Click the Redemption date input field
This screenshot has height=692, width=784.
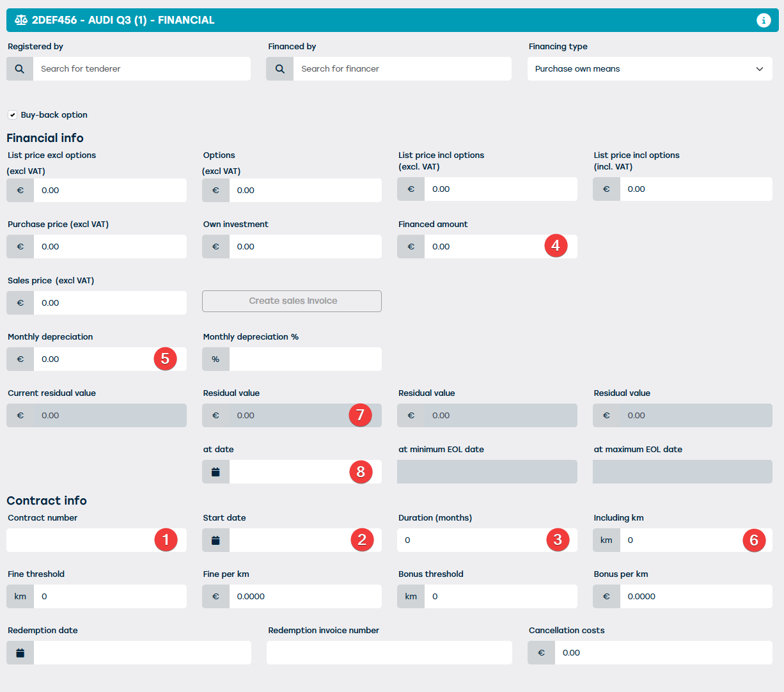point(143,653)
